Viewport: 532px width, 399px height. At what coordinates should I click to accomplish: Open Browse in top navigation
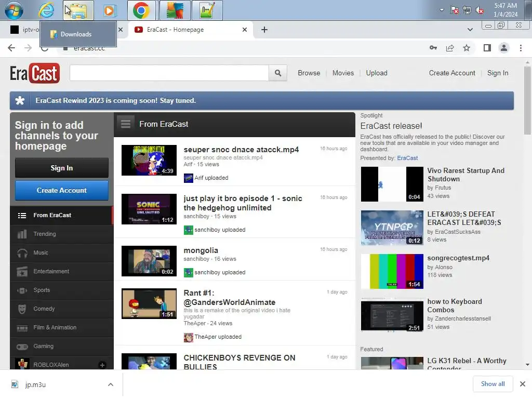(309, 73)
